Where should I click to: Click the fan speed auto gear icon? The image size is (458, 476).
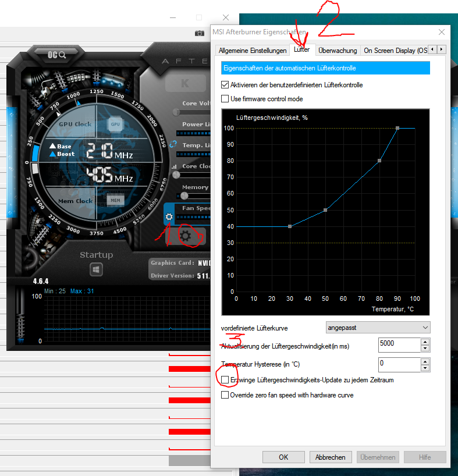(169, 216)
